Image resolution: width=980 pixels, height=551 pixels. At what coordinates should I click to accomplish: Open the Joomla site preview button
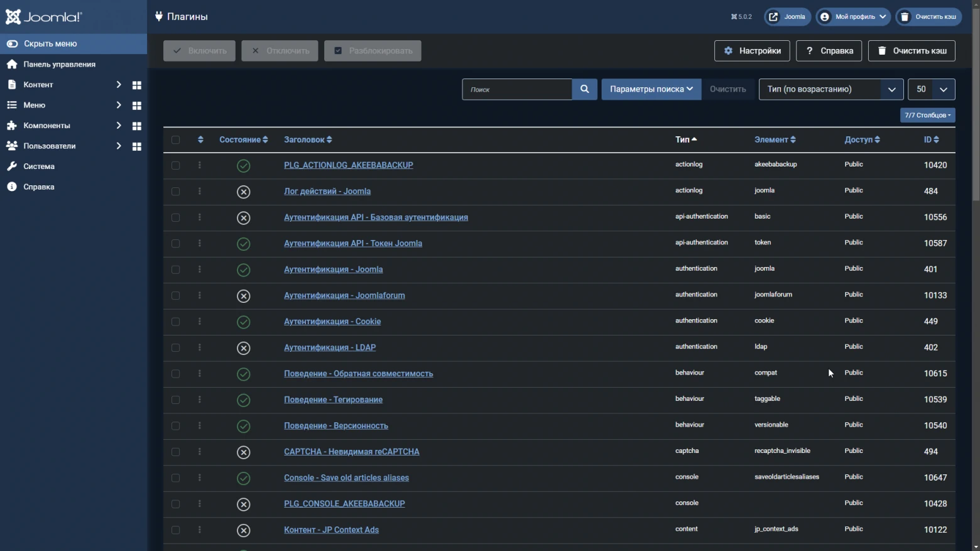coord(787,17)
